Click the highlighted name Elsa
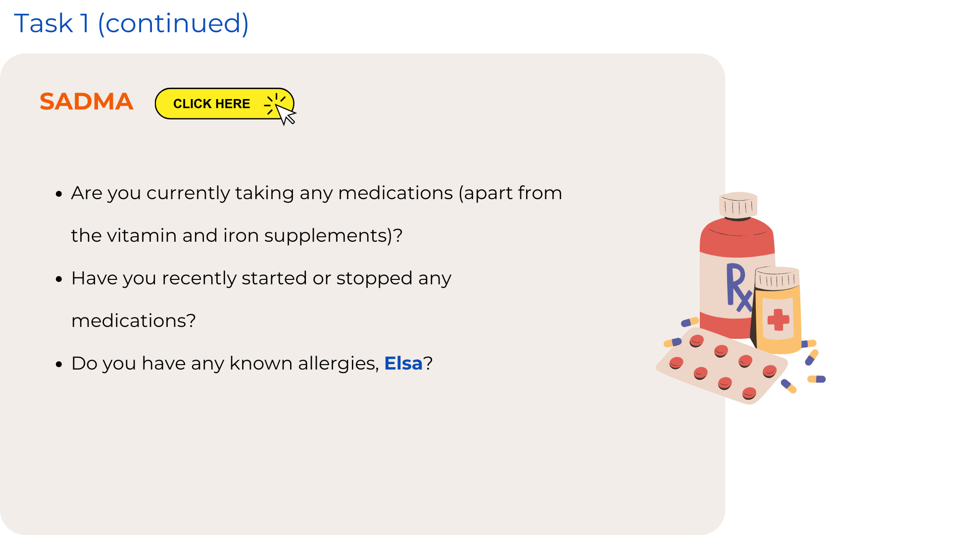The image size is (980, 535). 403,363
